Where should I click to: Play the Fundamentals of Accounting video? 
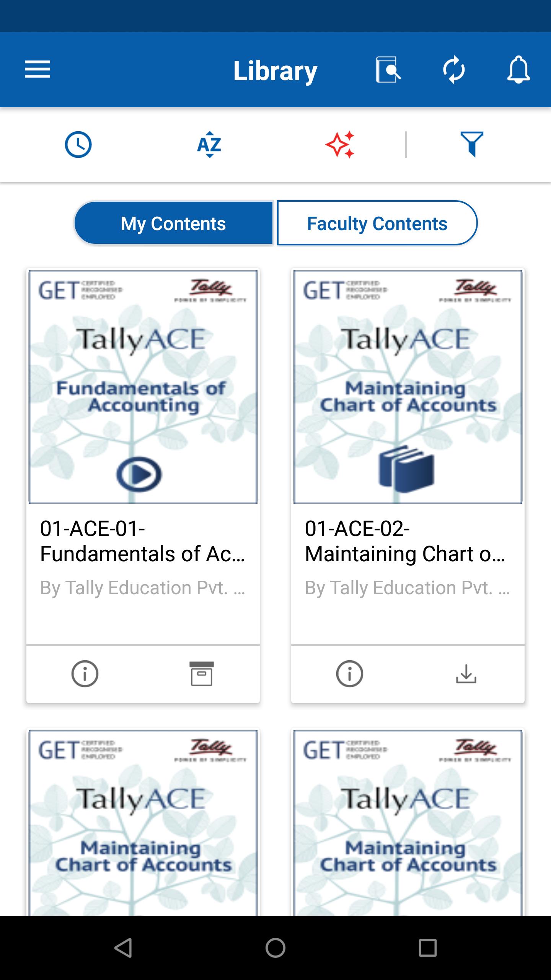point(139,474)
